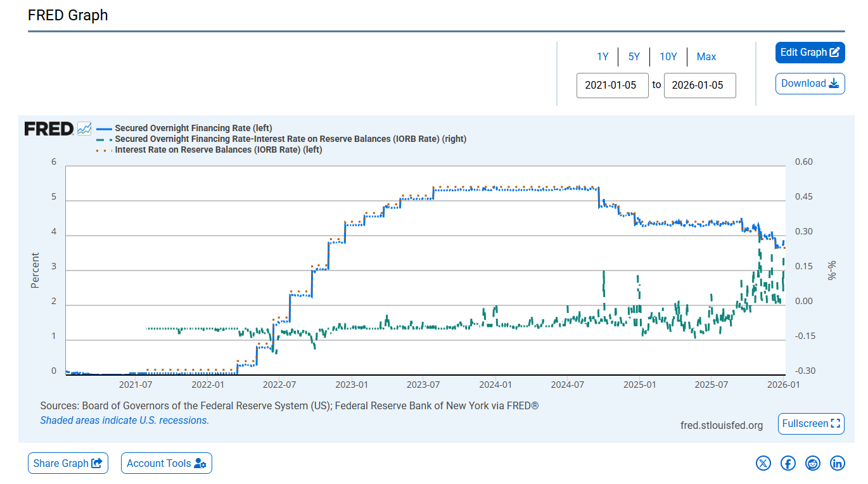Open Account Tools menu

[167, 463]
